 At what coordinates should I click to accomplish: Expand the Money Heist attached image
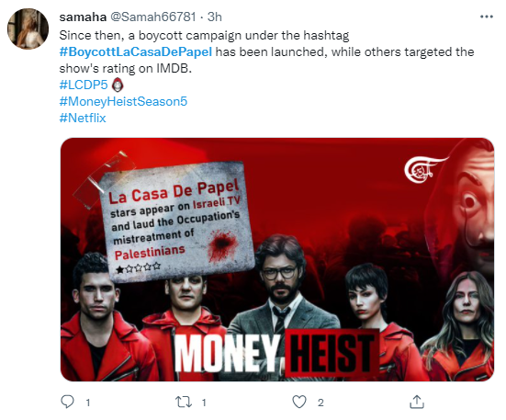tap(277, 259)
